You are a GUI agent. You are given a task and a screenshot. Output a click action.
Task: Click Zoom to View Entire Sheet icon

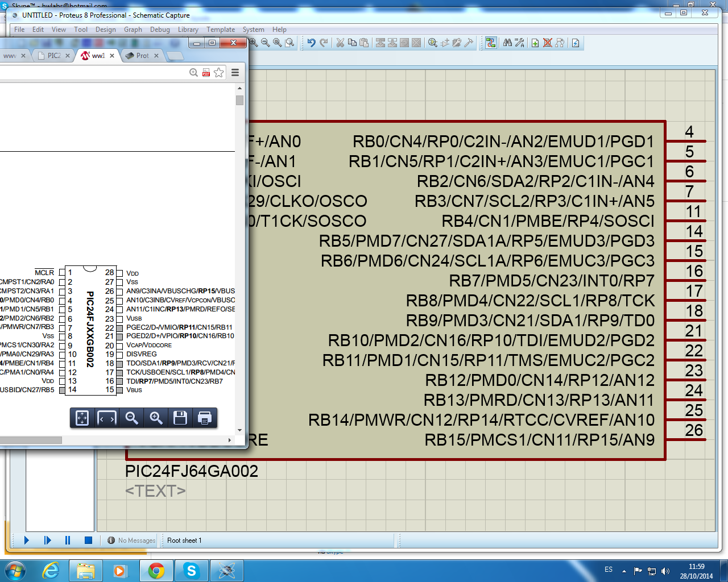(278, 43)
